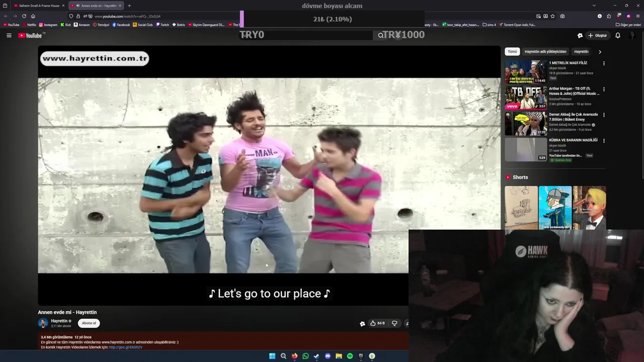
Task: Open the Twitch bookmark
Action: 163,25
